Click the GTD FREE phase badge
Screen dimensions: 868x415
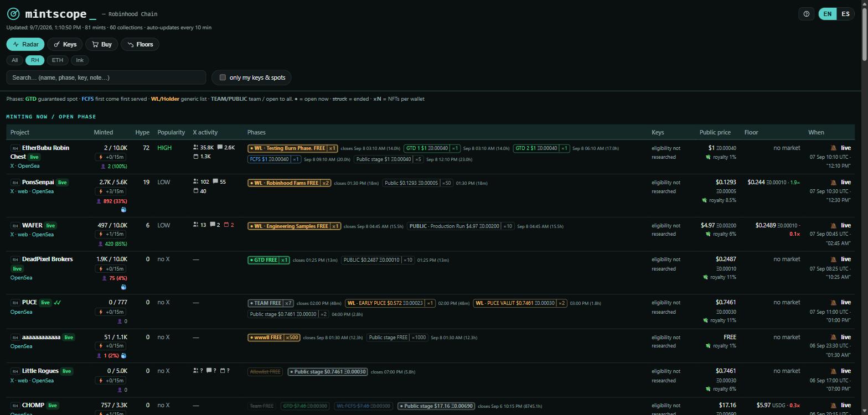[268, 260]
